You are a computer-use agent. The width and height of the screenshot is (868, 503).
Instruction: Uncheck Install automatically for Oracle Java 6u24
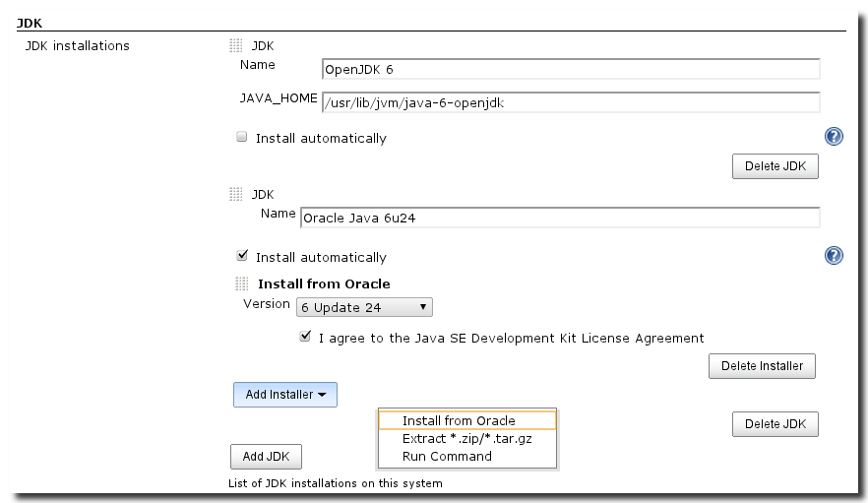point(242,256)
